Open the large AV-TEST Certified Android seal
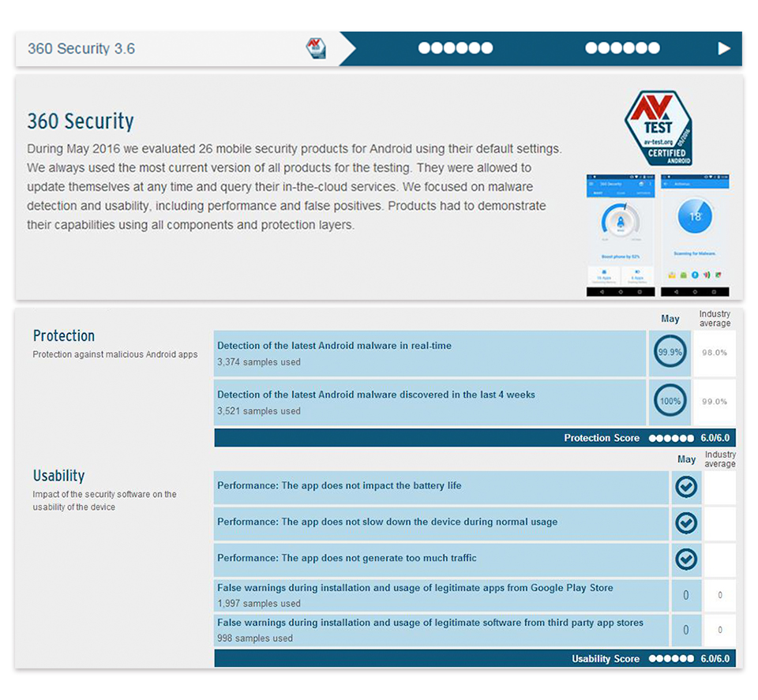 (659, 128)
